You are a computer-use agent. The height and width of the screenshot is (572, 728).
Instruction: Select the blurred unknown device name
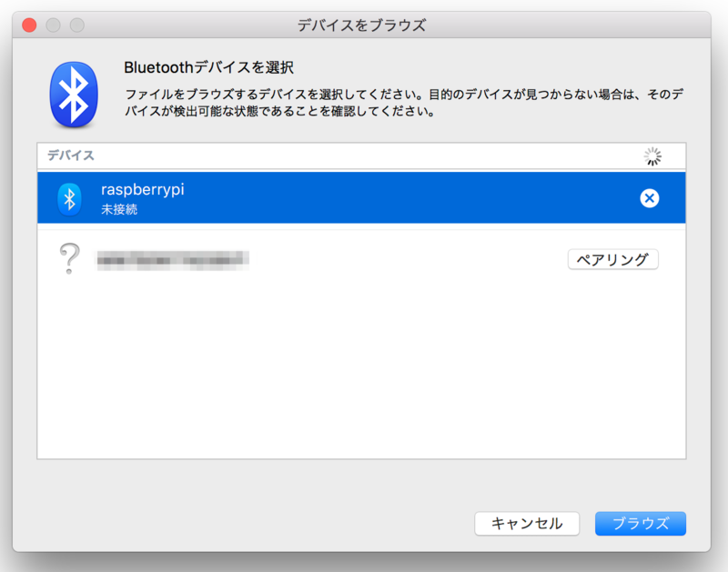pyautogui.click(x=173, y=260)
